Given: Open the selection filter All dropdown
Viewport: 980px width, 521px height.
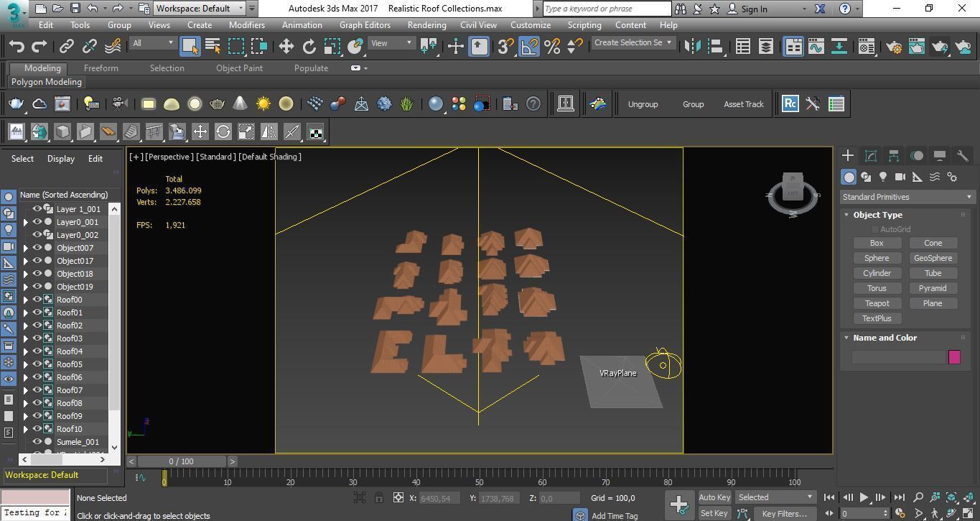Looking at the screenshot, I should 153,43.
